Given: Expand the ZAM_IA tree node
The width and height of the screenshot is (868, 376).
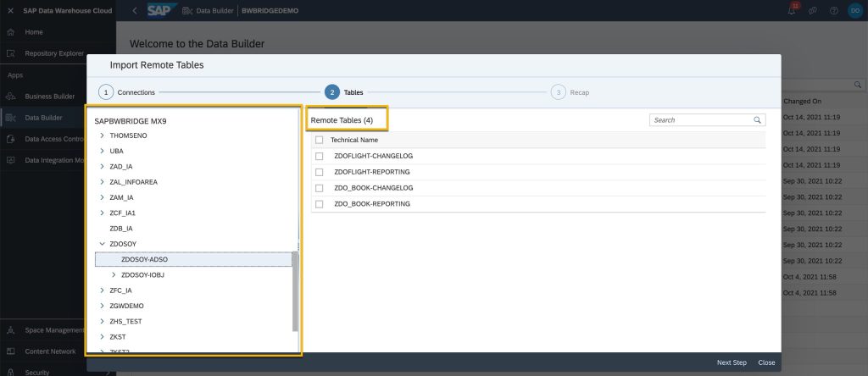Looking at the screenshot, I should [102, 197].
